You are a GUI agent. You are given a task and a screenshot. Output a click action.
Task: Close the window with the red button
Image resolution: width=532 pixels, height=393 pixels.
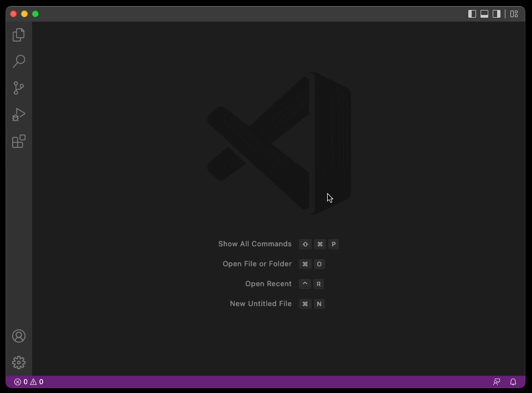tap(14, 14)
